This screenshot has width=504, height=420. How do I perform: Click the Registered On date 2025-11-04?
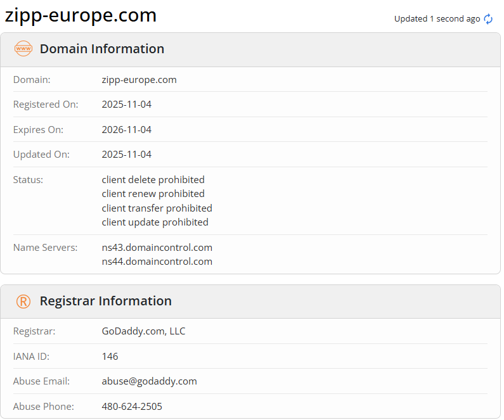click(x=127, y=105)
